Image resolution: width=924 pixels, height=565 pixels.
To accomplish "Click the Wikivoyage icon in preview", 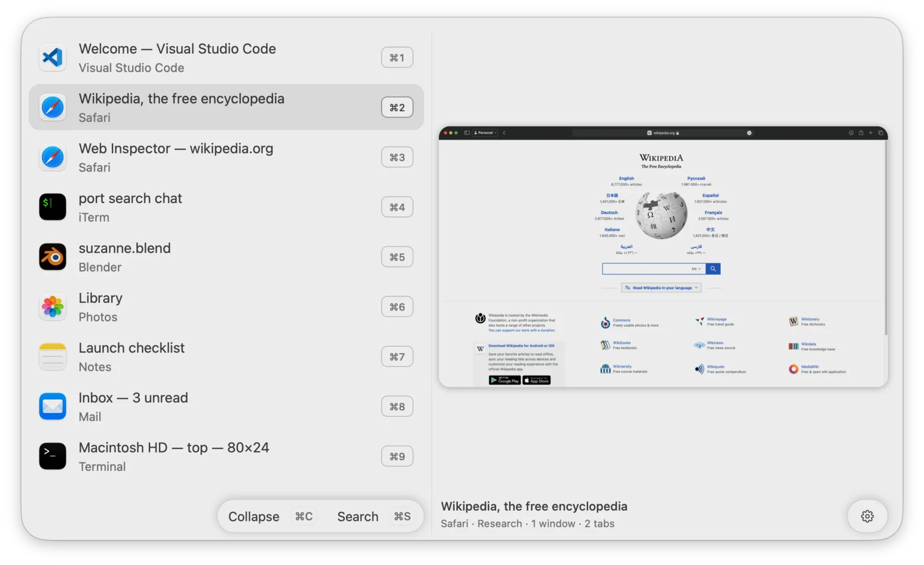I will tap(699, 321).
